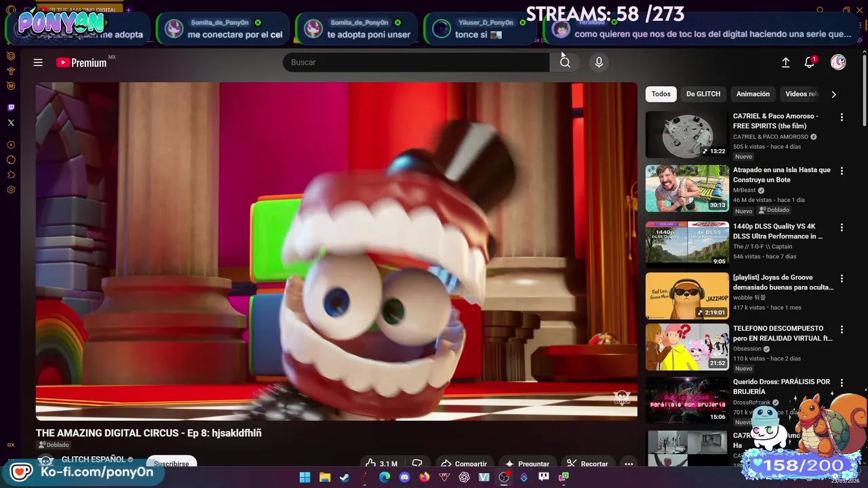Click the Suscribirse button
868x488 pixels.
coord(171,464)
